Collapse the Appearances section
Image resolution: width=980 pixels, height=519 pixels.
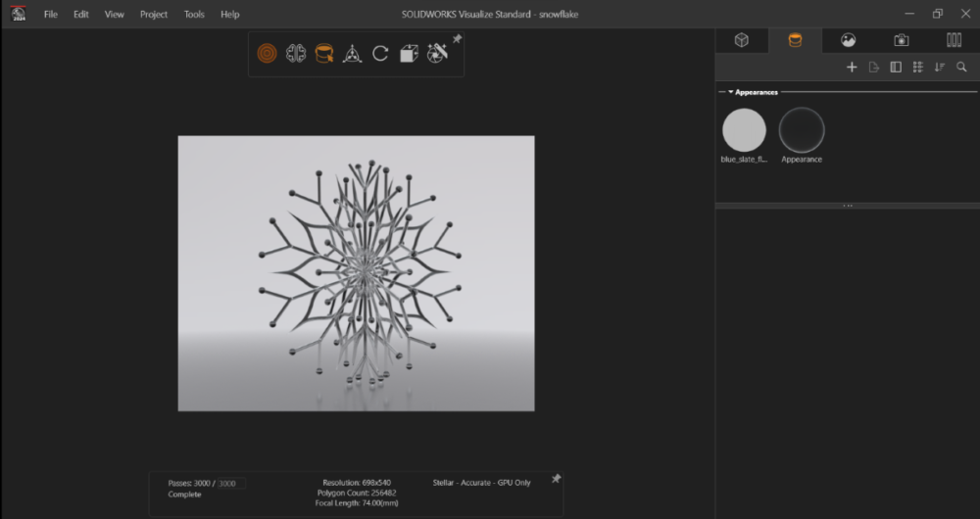(731, 92)
